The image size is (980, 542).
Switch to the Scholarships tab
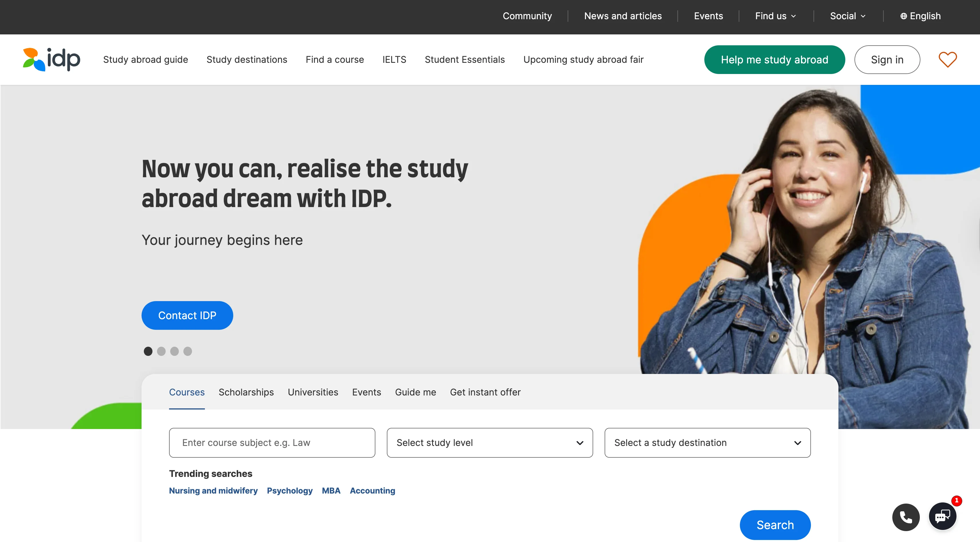pos(246,392)
